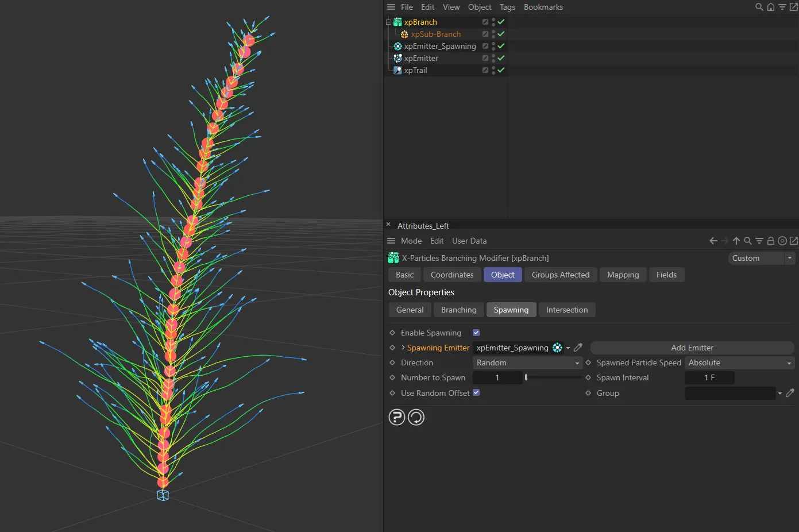Screen dimensions: 799x532
Task: Click the xpTrail object icon
Action: coord(397,70)
